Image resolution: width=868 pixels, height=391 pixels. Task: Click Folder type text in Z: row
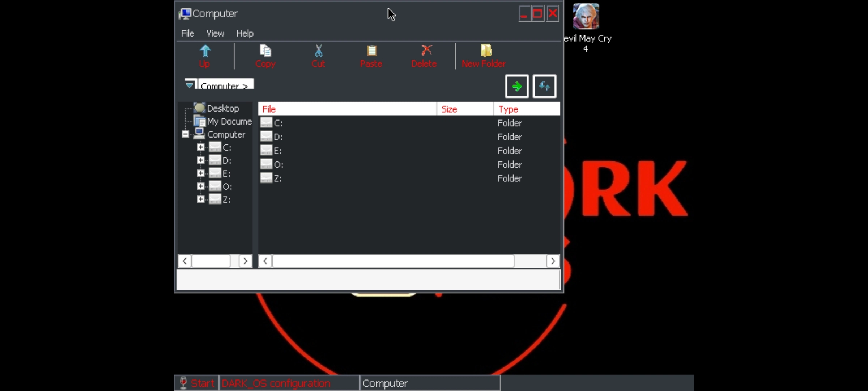[510, 178]
